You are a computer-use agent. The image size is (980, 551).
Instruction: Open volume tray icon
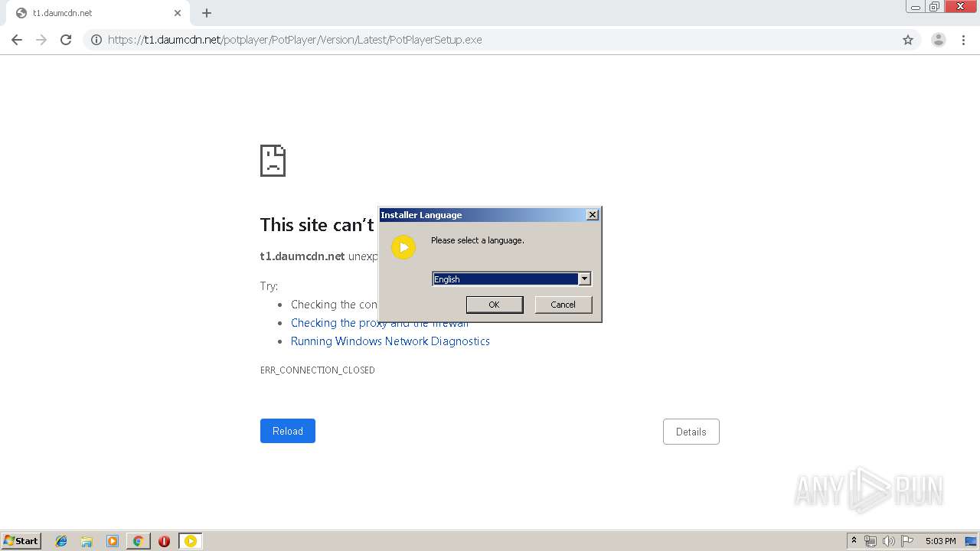(889, 541)
